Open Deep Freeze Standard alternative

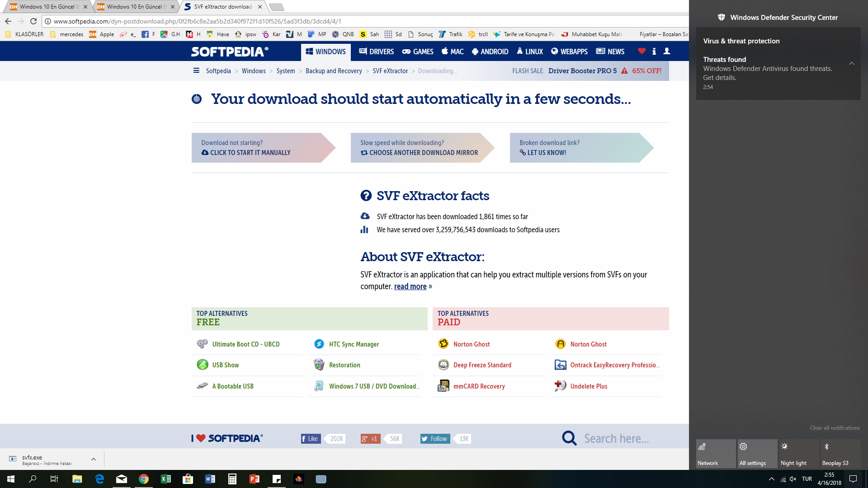click(482, 365)
